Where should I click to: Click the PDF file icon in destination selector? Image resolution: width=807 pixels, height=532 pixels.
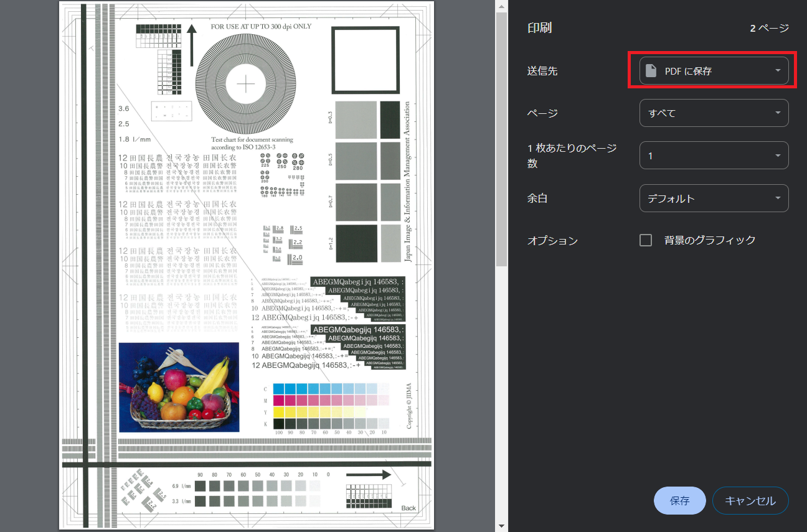point(649,70)
